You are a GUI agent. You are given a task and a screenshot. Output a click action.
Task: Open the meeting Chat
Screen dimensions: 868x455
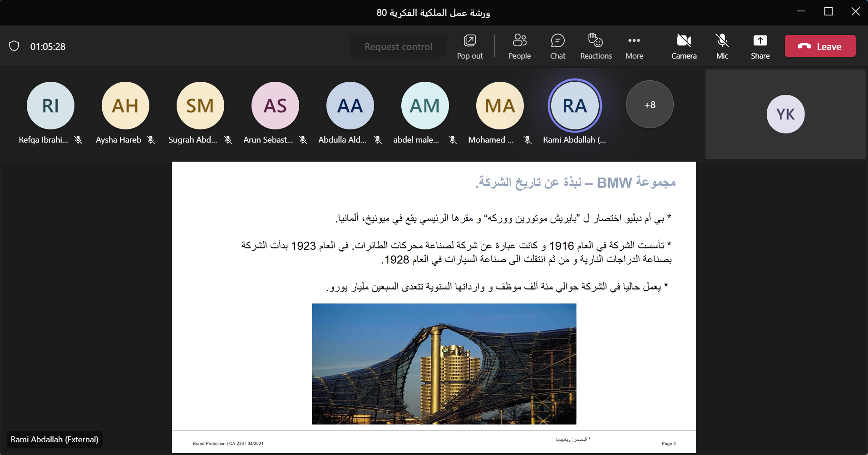click(557, 46)
